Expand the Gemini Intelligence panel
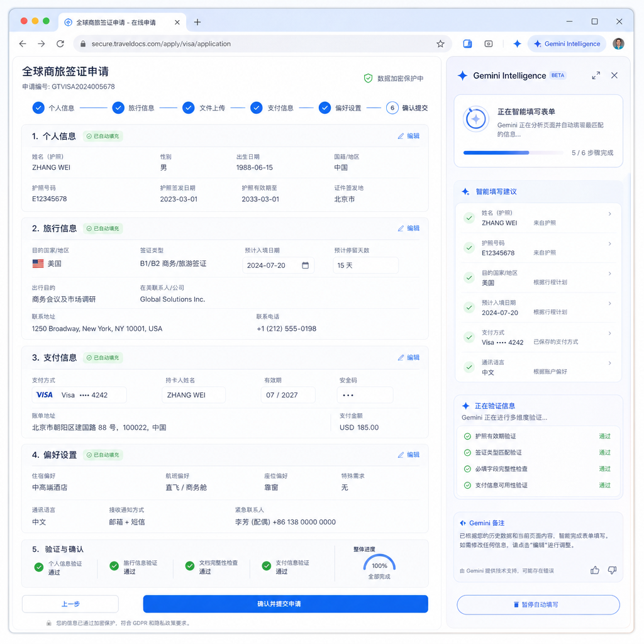The width and height of the screenshot is (644, 644). pos(596,75)
